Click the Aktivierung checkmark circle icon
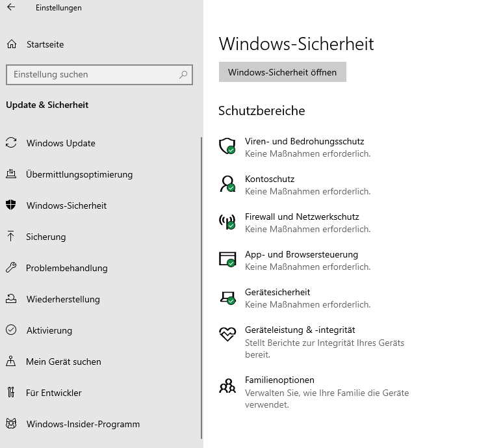Viewport: 477px width, 448px height. [x=11, y=330]
